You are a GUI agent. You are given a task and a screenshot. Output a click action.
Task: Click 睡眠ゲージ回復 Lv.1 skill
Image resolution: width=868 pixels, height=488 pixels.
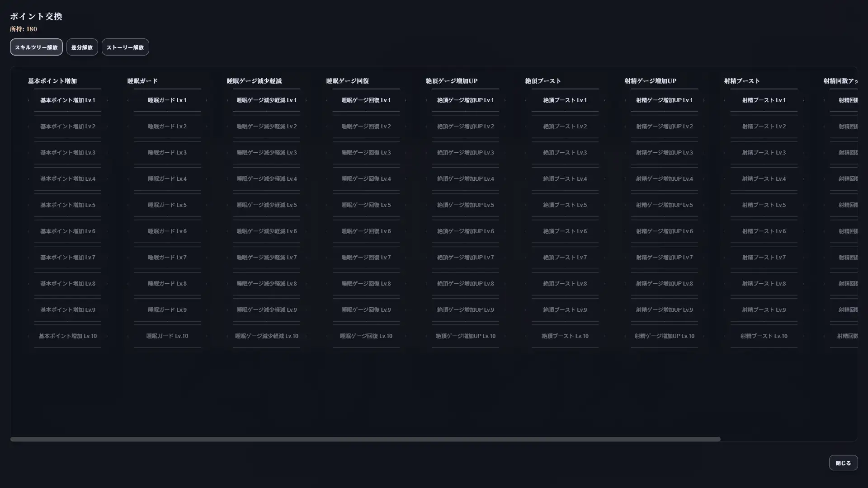[366, 100]
